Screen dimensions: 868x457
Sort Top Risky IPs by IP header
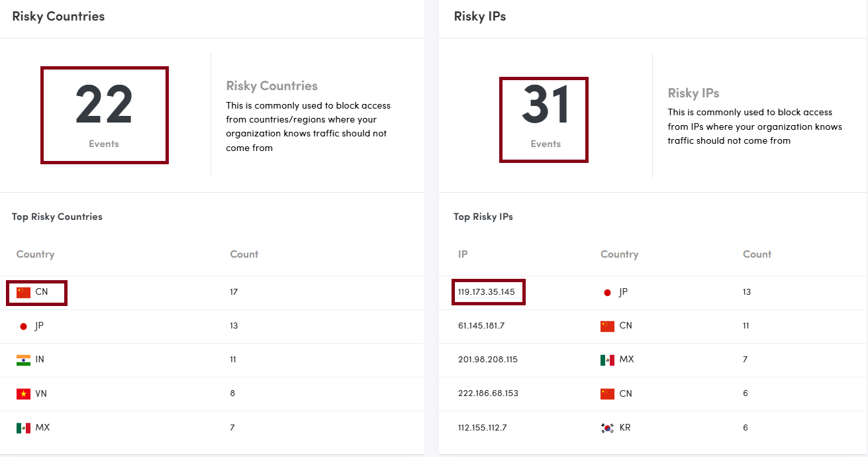click(463, 254)
